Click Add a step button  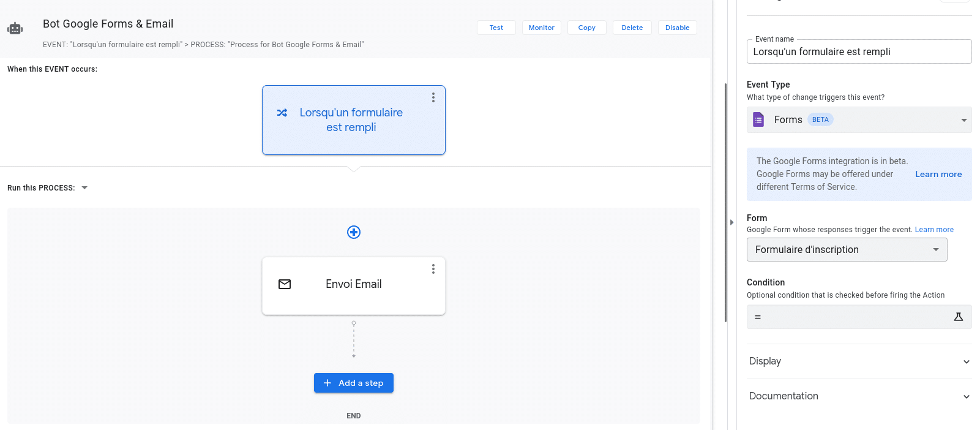click(x=354, y=383)
